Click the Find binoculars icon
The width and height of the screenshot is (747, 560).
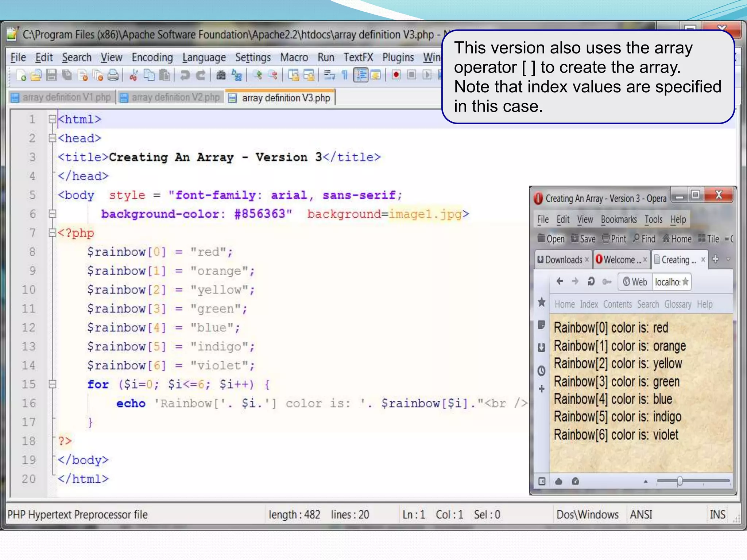[x=221, y=75]
